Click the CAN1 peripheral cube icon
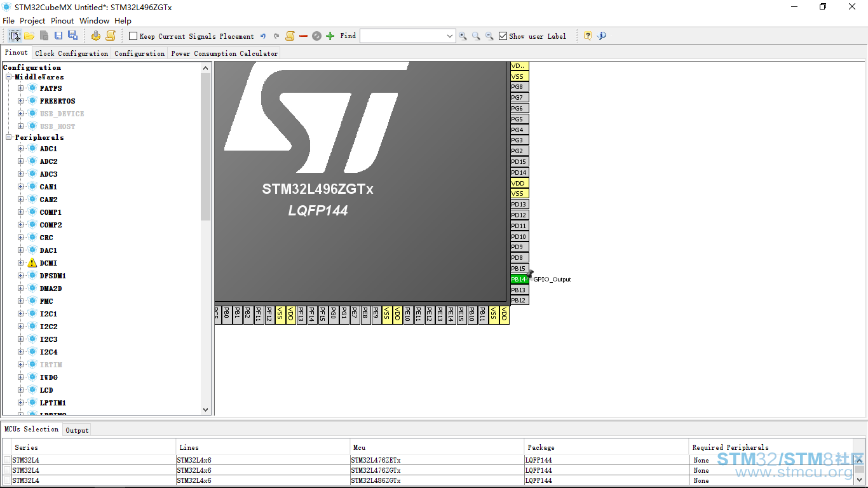This screenshot has height=488, width=868. (32, 187)
